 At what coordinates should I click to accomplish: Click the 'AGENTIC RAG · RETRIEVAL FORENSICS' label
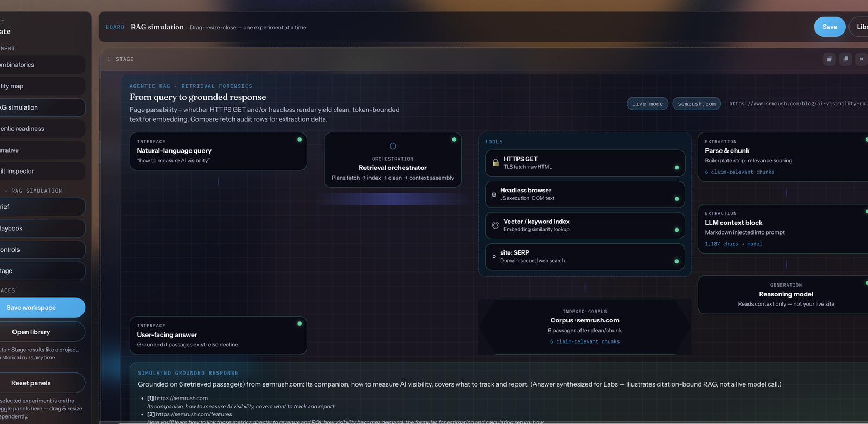pyautogui.click(x=191, y=86)
